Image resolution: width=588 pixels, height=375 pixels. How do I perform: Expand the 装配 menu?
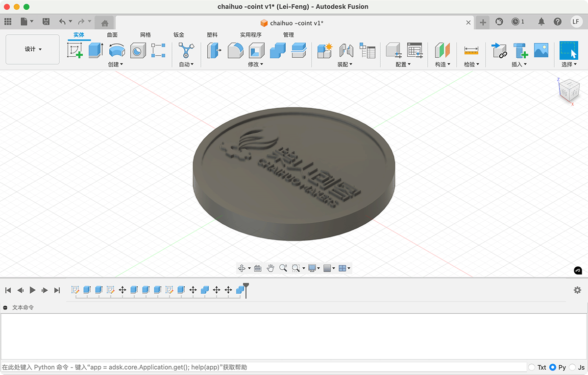point(345,64)
